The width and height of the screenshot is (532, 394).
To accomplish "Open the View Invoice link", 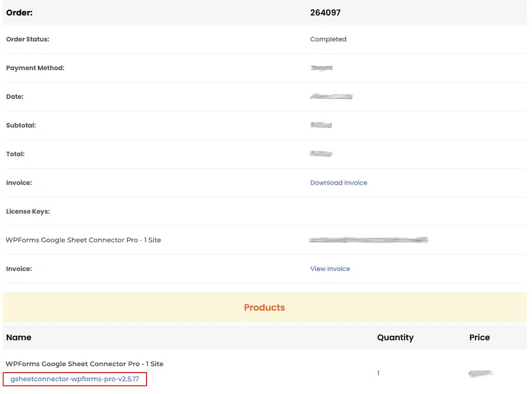I will point(330,269).
